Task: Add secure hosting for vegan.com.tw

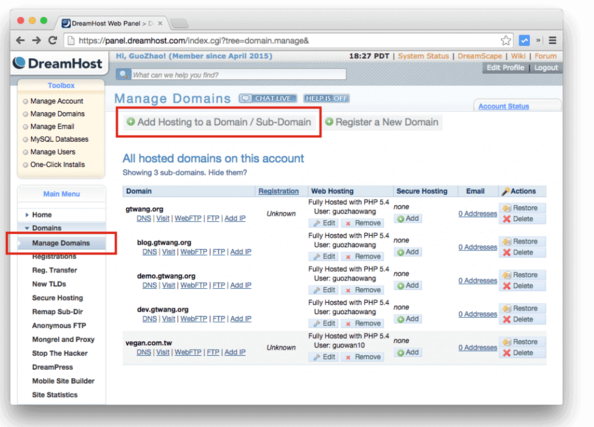Action: (408, 353)
